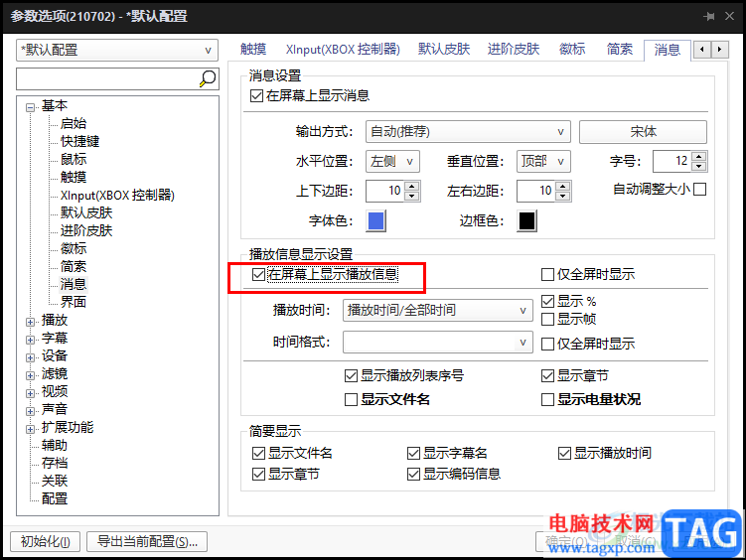Toggle 显示文件名 in 简要显示 section
The image size is (746, 560).
point(258,453)
